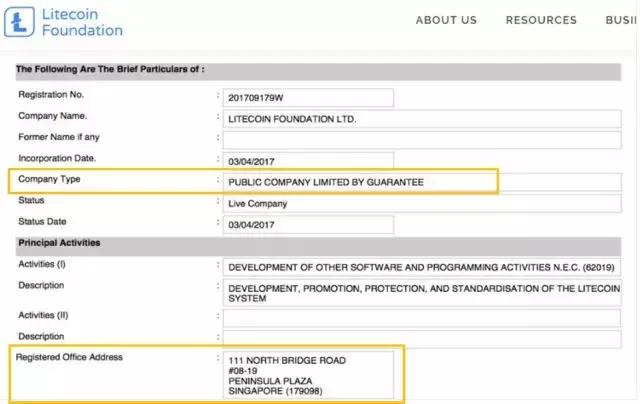Click the Incorporation Date field
The height and width of the screenshot is (404, 640).
pos(308,161)
